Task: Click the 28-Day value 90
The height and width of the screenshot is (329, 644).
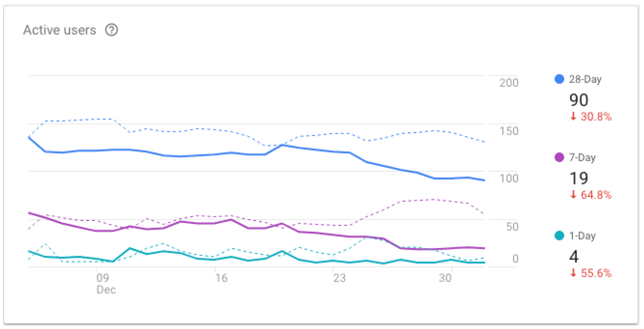Action: tap(578, 100)
